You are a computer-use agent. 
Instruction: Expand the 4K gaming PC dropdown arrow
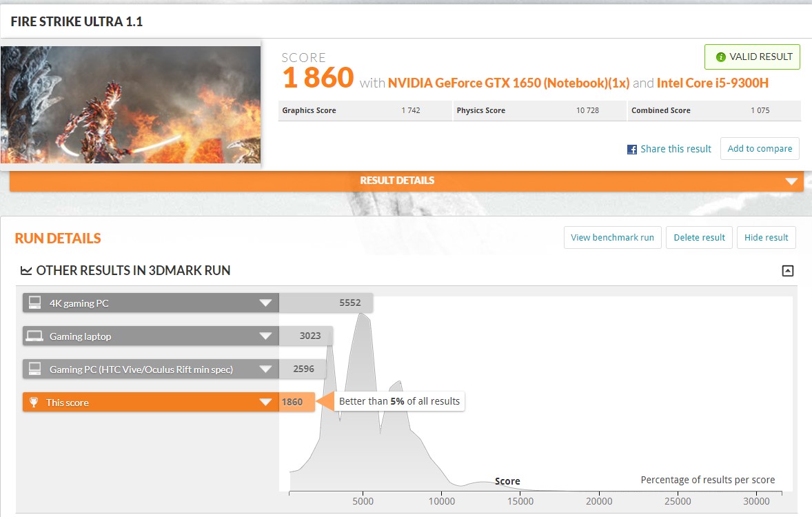(x=265, y=303)
